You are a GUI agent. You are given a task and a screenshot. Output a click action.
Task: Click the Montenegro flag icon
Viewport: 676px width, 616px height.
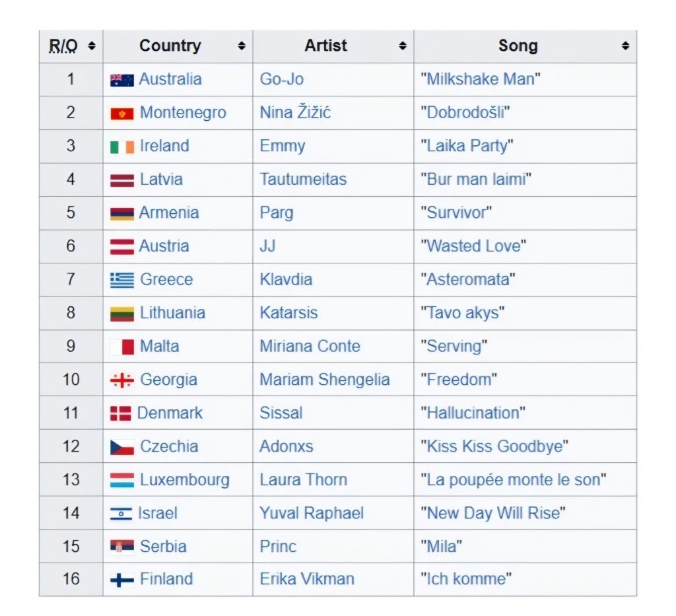(x=122, y=114)
